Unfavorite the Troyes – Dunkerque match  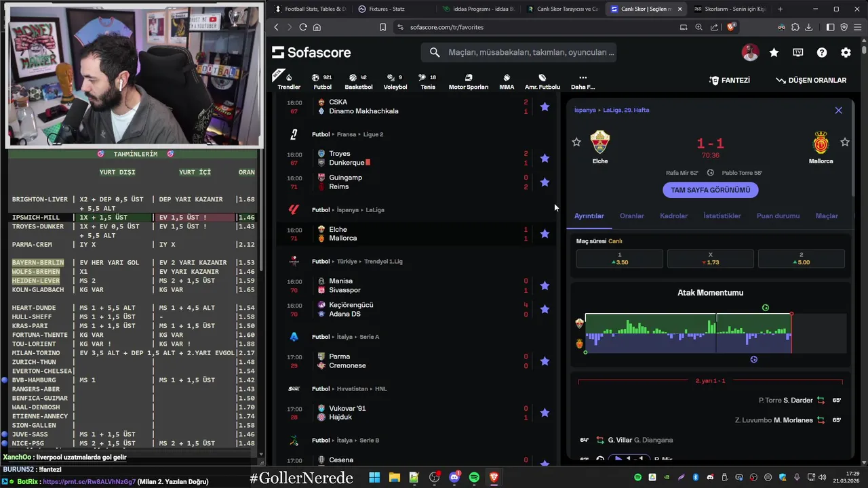pyautogui.click(x=545, y=158)
